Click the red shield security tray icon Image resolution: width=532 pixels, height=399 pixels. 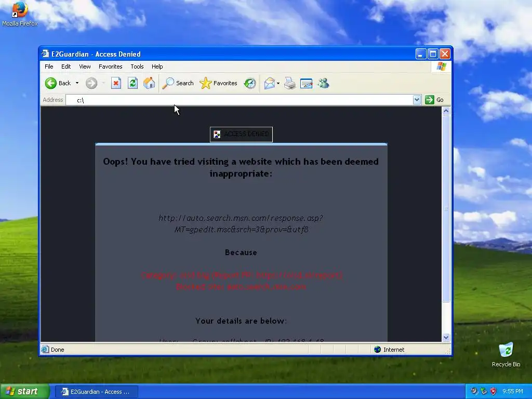(x=494, y=391)
